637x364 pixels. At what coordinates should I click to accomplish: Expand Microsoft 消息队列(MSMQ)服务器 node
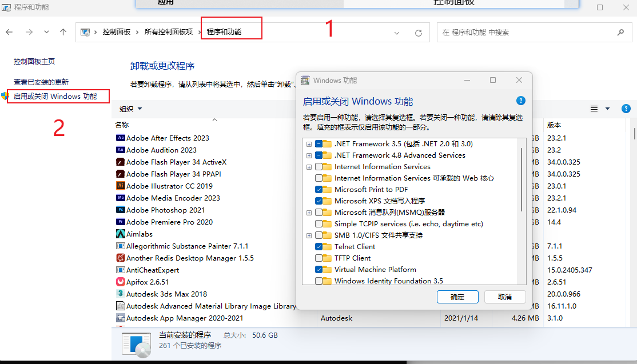[309, 213]
